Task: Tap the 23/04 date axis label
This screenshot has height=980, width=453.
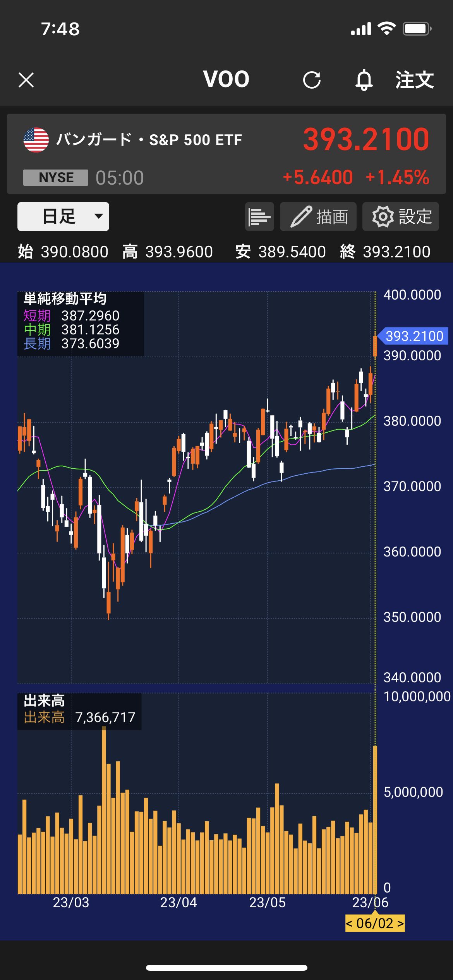Action: click(x=178, y=902)
